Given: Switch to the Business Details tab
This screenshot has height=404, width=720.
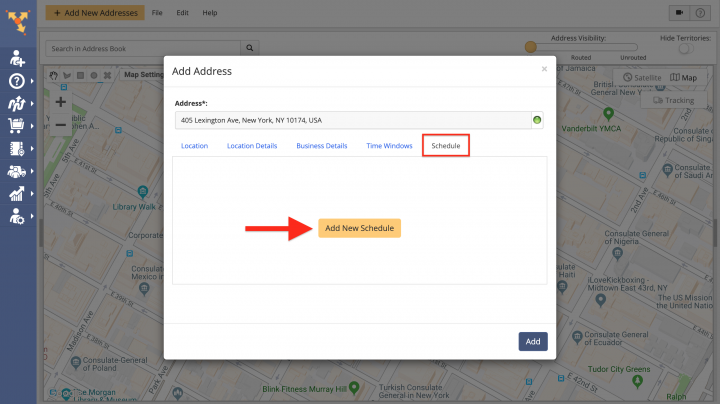Looking at the screenshot, I should tap(322, 146).
